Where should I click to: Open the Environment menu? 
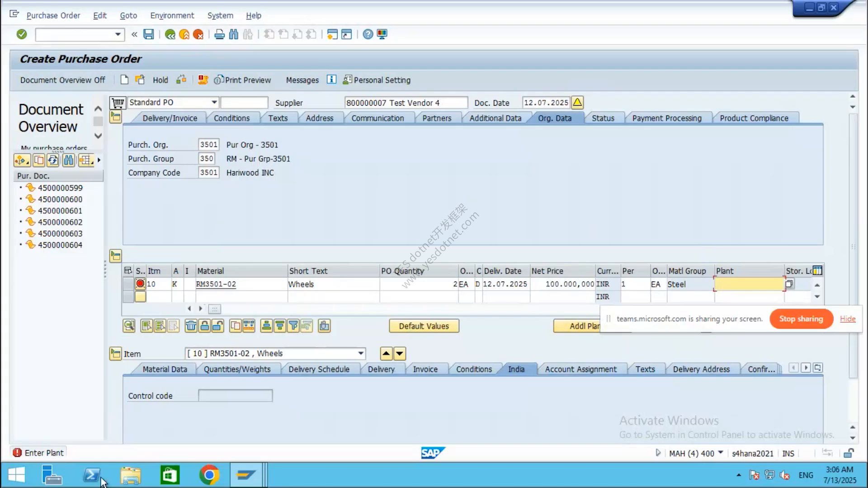172,15
